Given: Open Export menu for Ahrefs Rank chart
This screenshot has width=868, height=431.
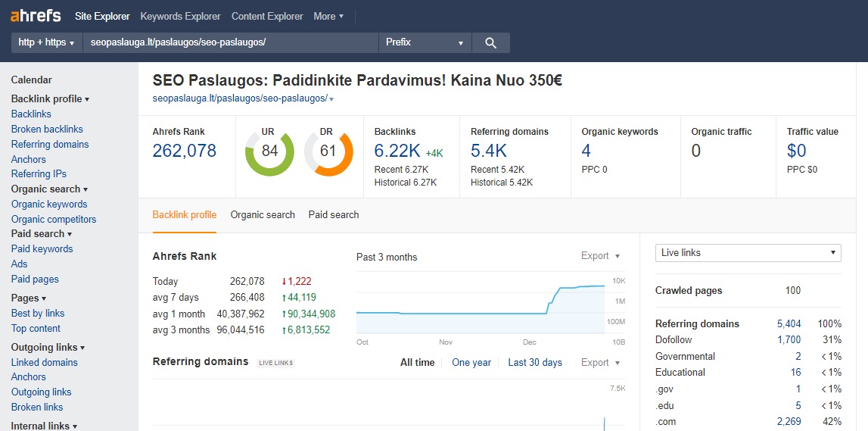Looking at the screenshot, I should (600, 256).
